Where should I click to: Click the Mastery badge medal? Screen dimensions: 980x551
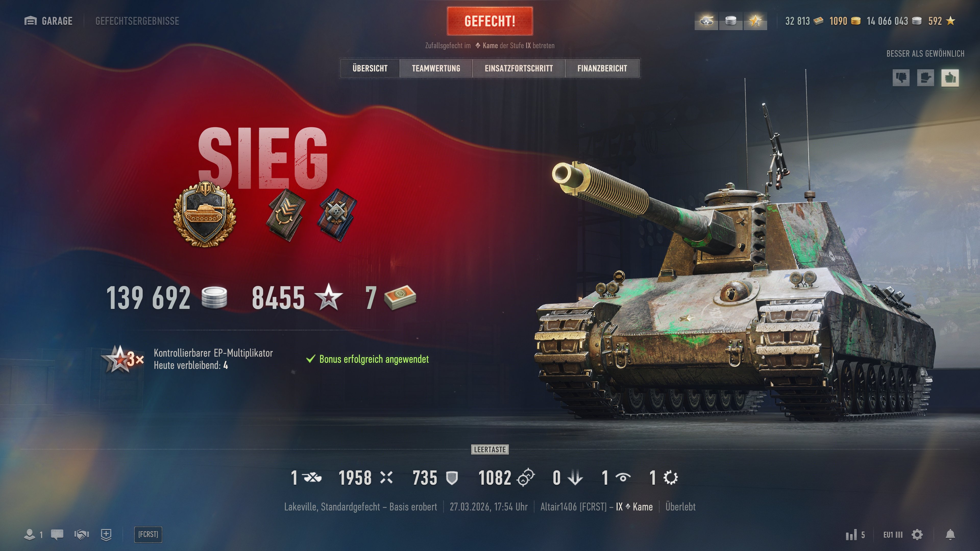coord(205,214)
